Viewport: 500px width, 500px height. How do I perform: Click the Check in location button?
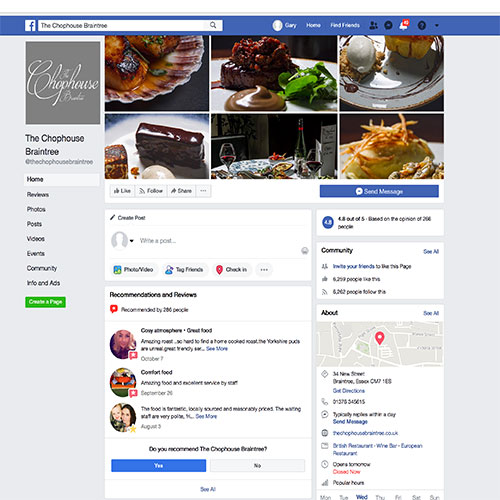pos(232,270)
